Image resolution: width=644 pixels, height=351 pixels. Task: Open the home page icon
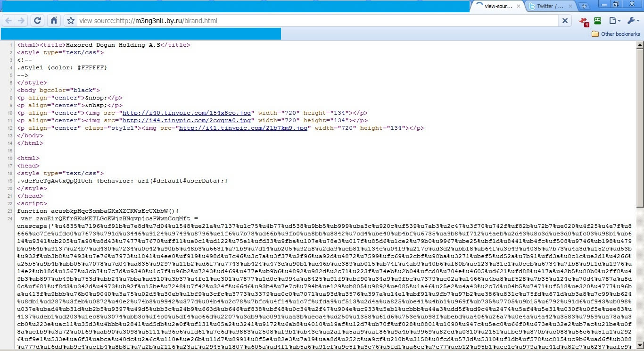tap(54, 20)
